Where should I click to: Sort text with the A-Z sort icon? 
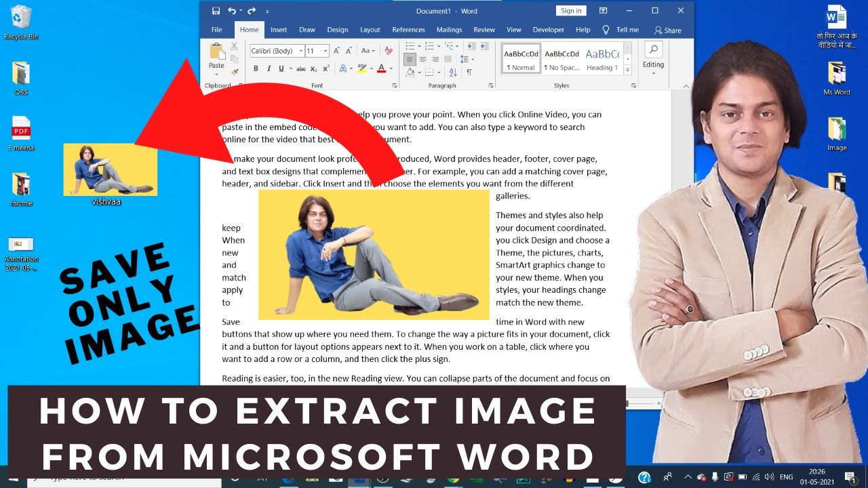[x=453, y=73]
